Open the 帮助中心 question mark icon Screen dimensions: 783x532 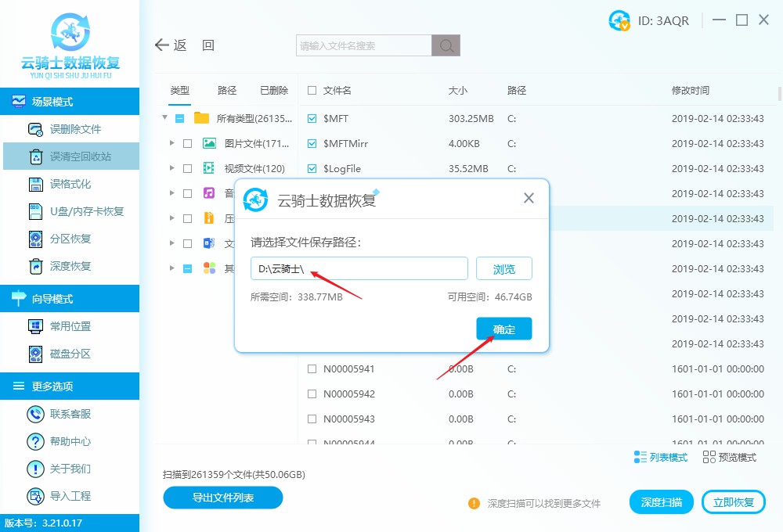click(35, 441)
